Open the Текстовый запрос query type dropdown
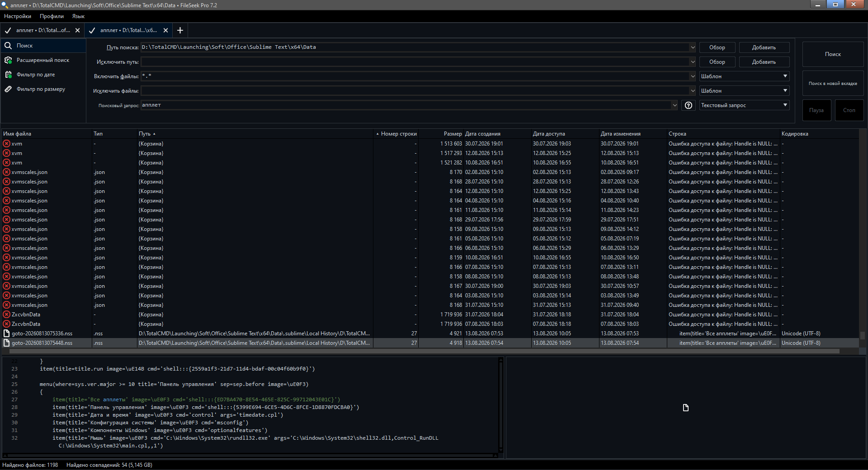 [x=744, y=105]
